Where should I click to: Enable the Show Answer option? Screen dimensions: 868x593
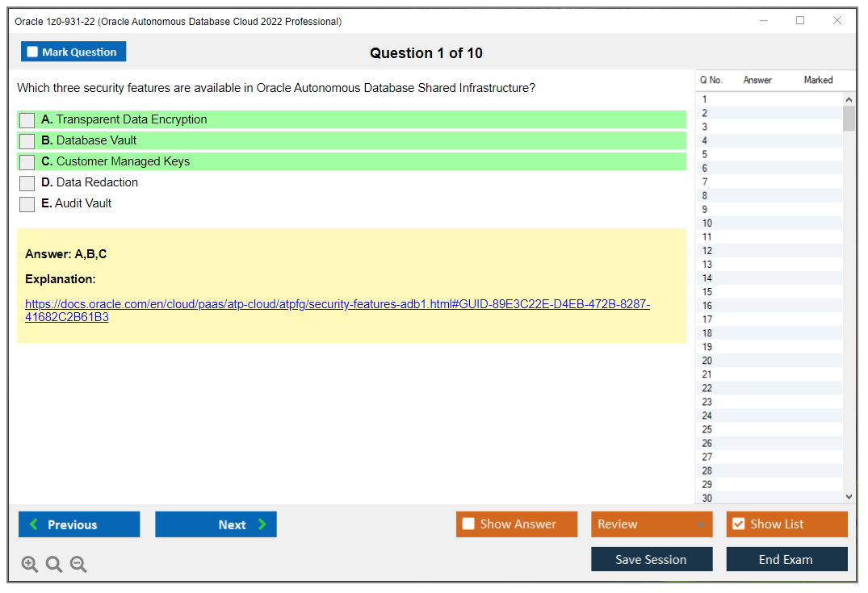click(x=469, y=524)
